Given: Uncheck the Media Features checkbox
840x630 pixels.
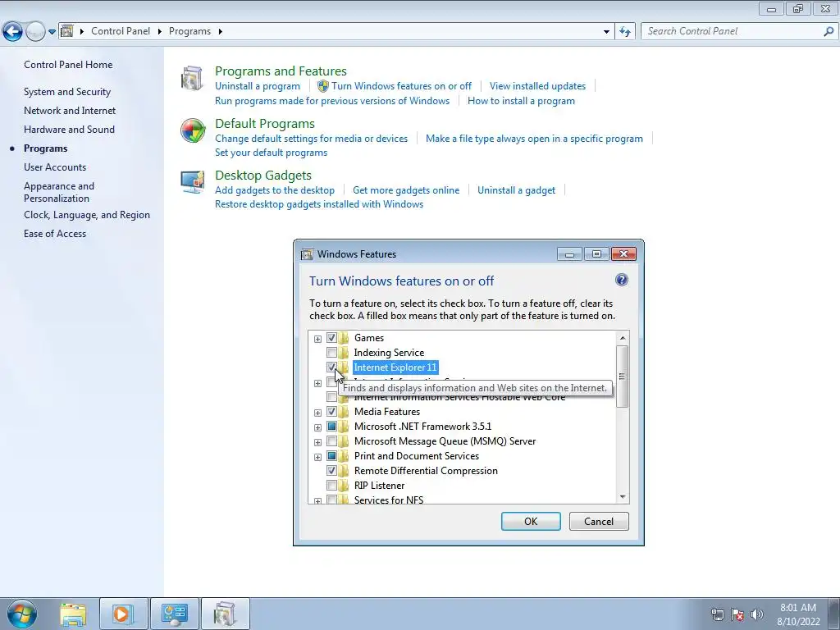Looking at the screenshot, I should coord(331,412).
